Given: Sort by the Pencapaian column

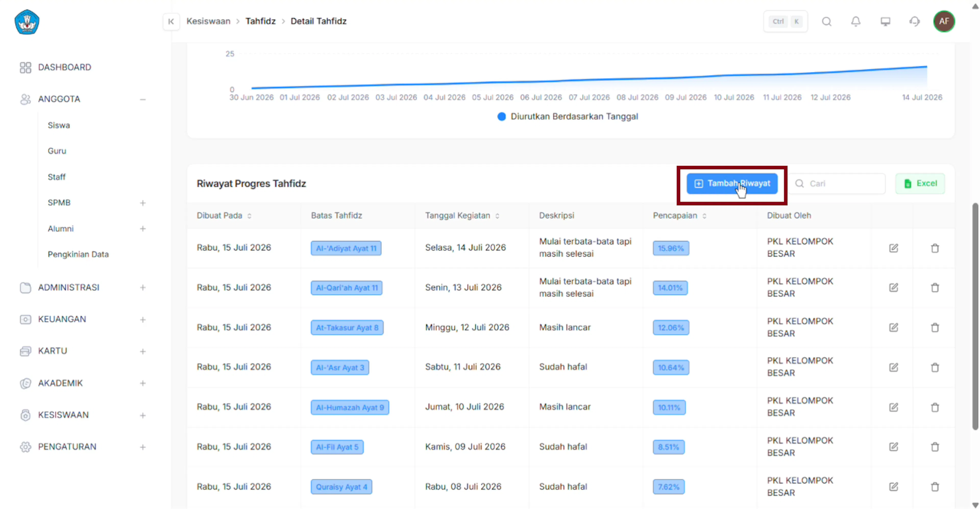Looking at the screenshot, I should (704, 216).
